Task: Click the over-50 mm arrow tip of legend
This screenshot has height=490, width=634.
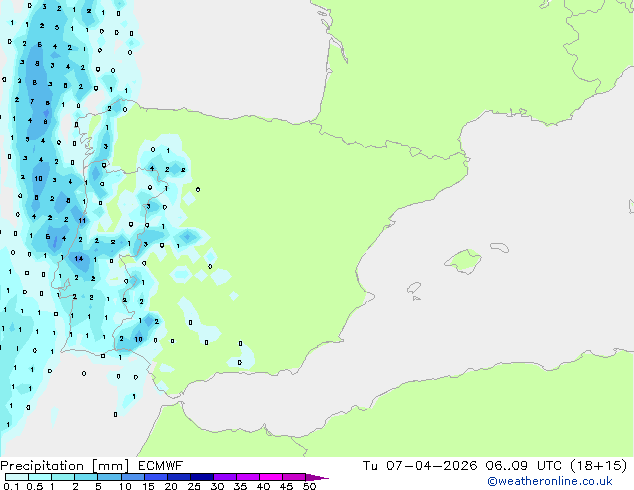Action: coord(316,477)
